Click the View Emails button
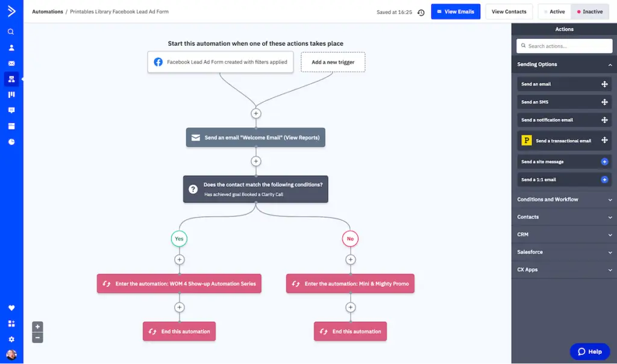Viewport: 617px width, 364px height. pyautogui.click(x=456, y=11)
